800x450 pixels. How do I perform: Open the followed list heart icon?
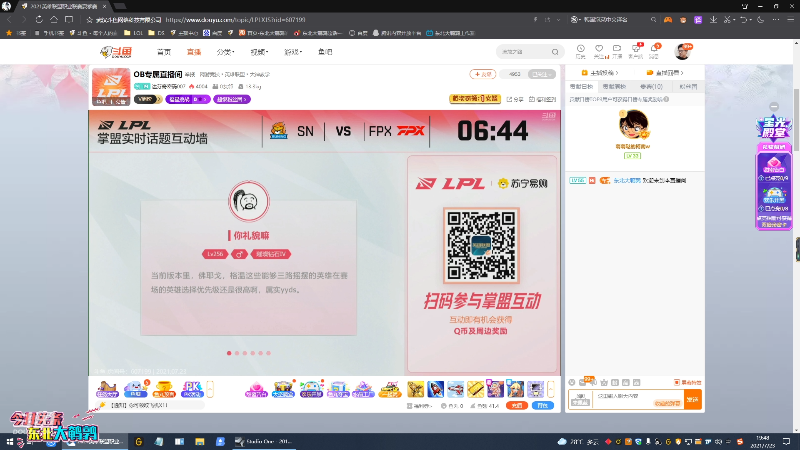[599, 51]
